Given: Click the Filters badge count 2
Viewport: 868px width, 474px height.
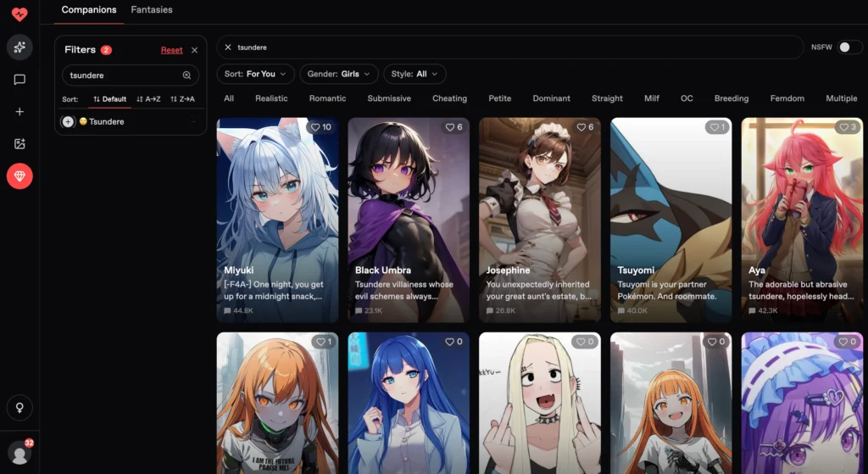Looking at the screenshot, I should pyautogui.click(x=106, y=50).
